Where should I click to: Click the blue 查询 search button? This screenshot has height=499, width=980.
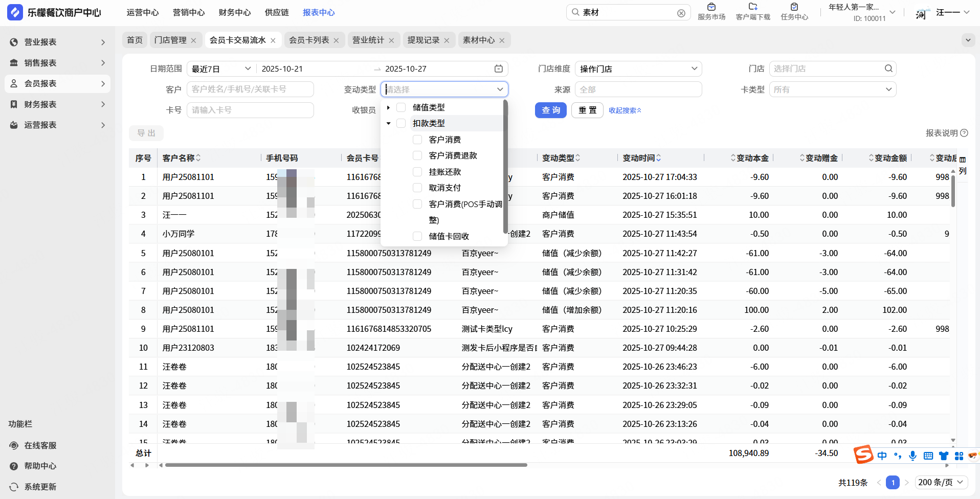tap(550, 110)
